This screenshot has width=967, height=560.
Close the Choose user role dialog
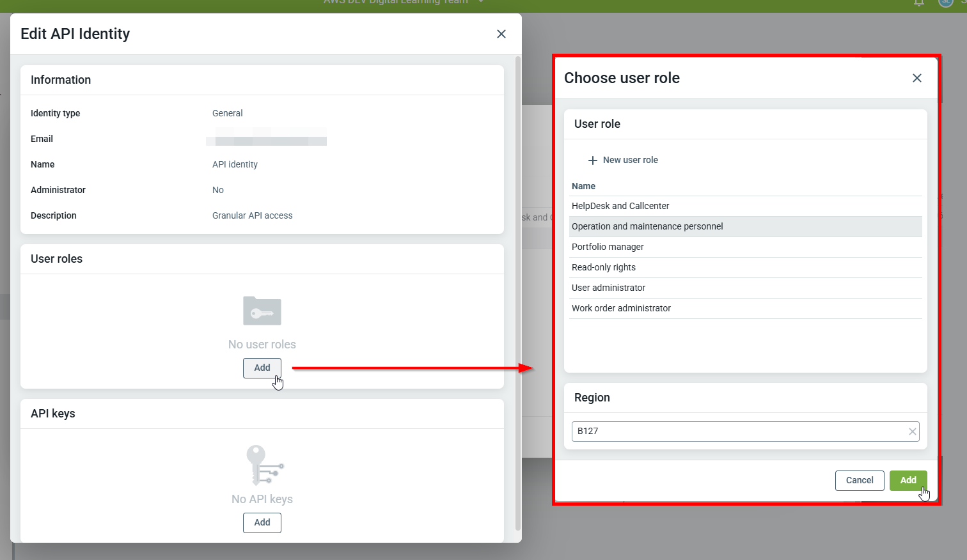point(916,78)
